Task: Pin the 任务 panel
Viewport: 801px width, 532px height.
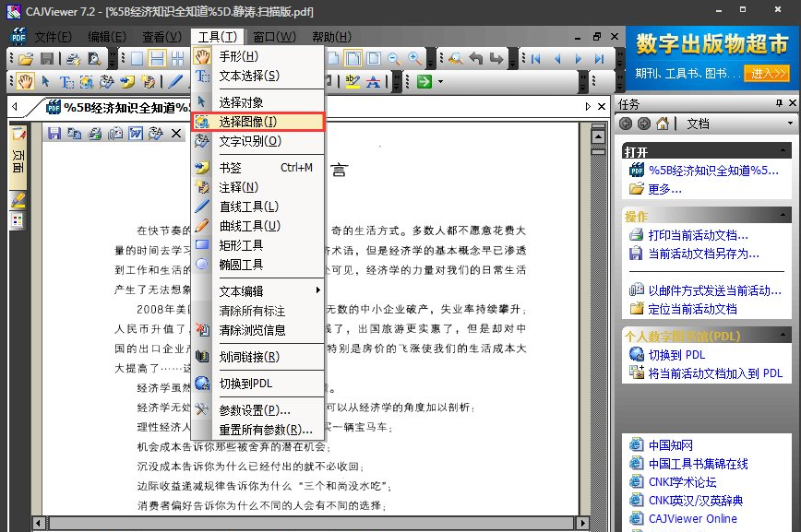Action: pos(779,103)
